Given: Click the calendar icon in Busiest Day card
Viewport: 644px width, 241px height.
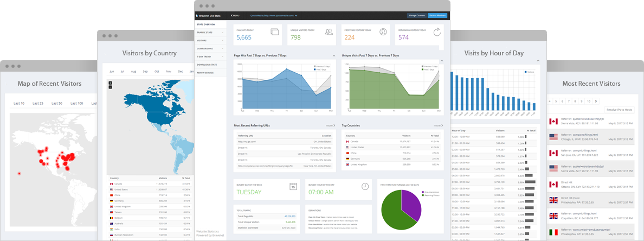Looking at the screenshot, I should pos(293,186).
